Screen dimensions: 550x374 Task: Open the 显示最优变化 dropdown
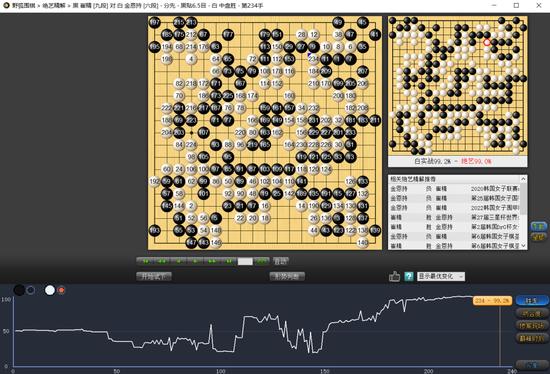[441, 276]
